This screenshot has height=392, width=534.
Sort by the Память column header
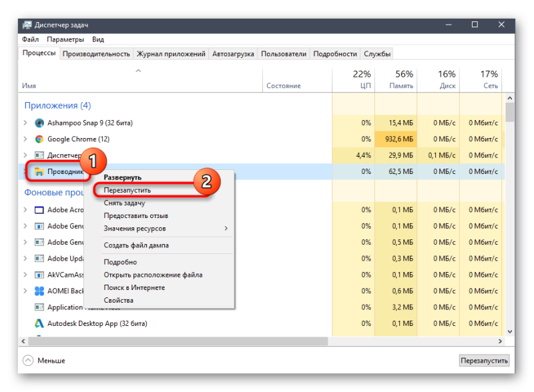coord(396,80)
